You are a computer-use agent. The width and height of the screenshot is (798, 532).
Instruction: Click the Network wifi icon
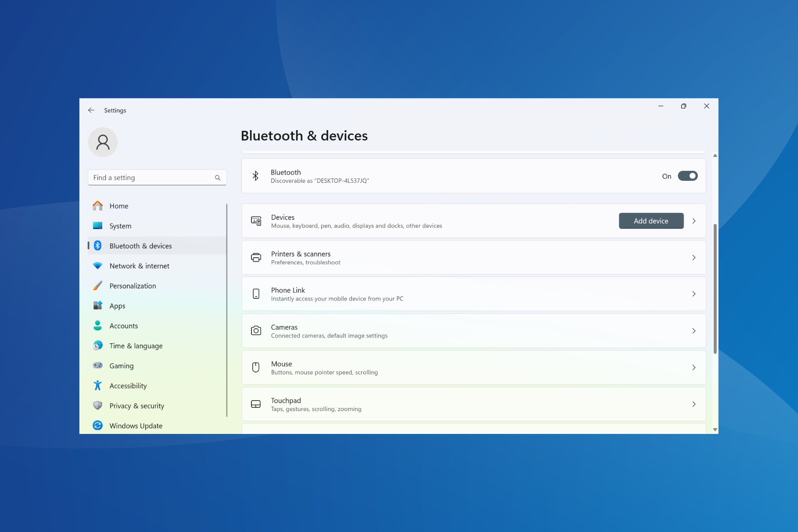coord(98,266)
